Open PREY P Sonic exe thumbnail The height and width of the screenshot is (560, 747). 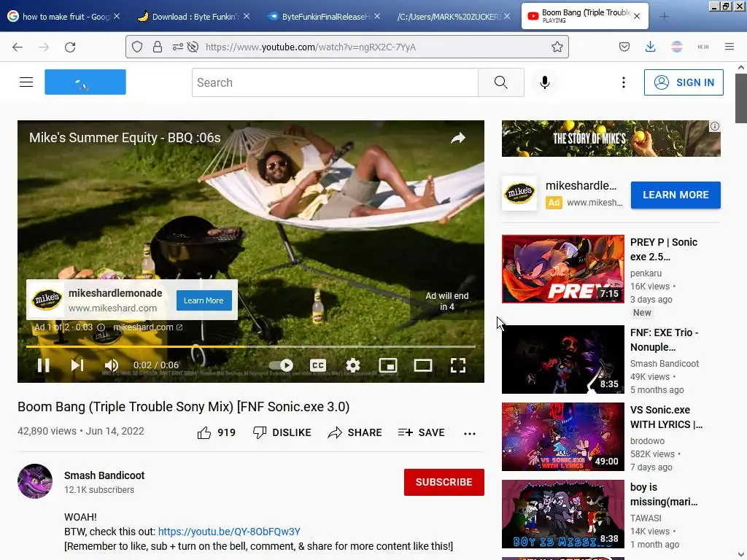pos(562,268)
